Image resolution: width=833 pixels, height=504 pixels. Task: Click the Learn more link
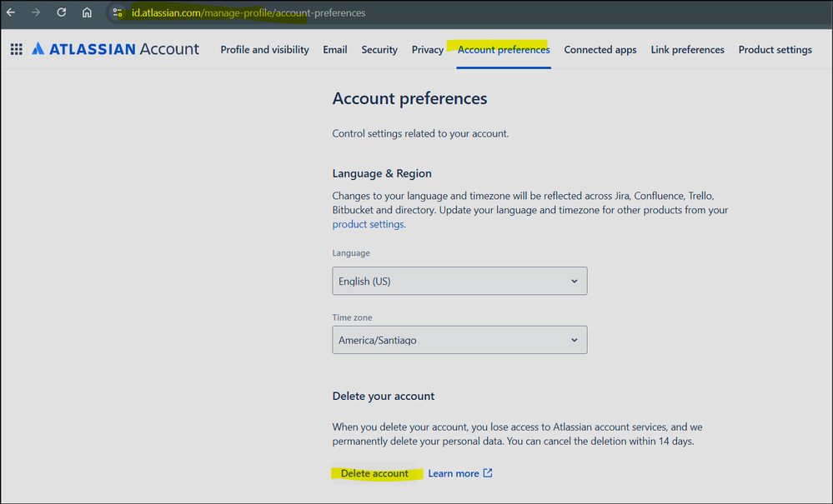[x=453, y=472]
